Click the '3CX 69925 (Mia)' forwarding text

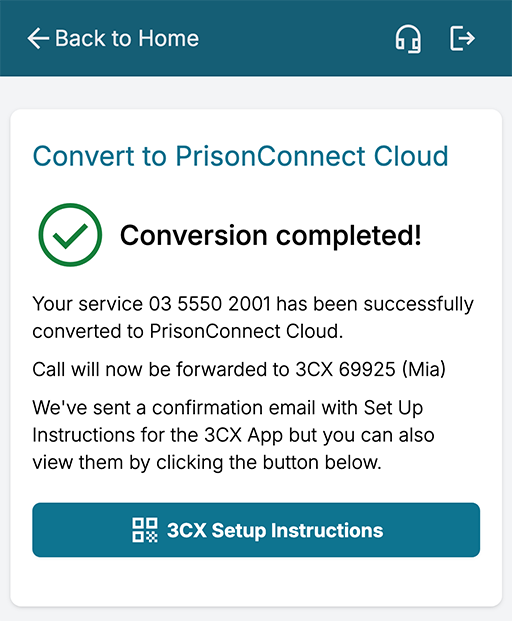[x=371, y=370]
